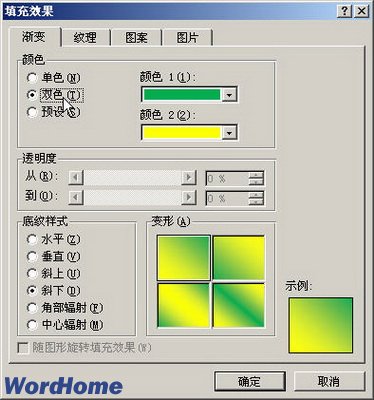Click left arrow of 到 transparency slider
This screenshot has height=400, width=374.
76,198
